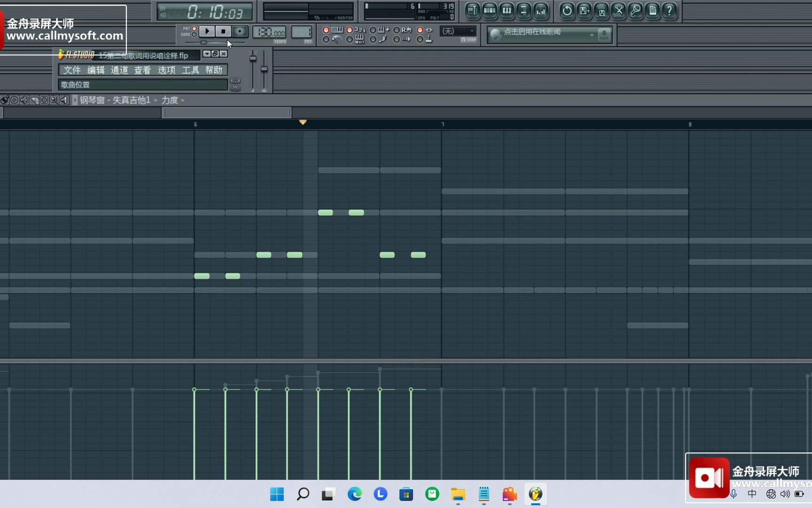Click the Save As floppy disk icon
Screen dimensions: 812x508
(584, 11)
